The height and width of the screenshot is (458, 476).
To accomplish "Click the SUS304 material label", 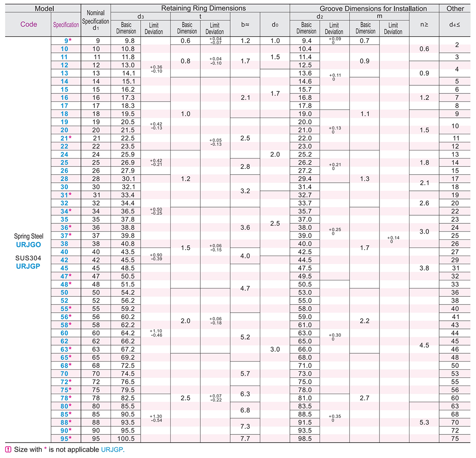I will pyautogui.click(x=28, y=258).
